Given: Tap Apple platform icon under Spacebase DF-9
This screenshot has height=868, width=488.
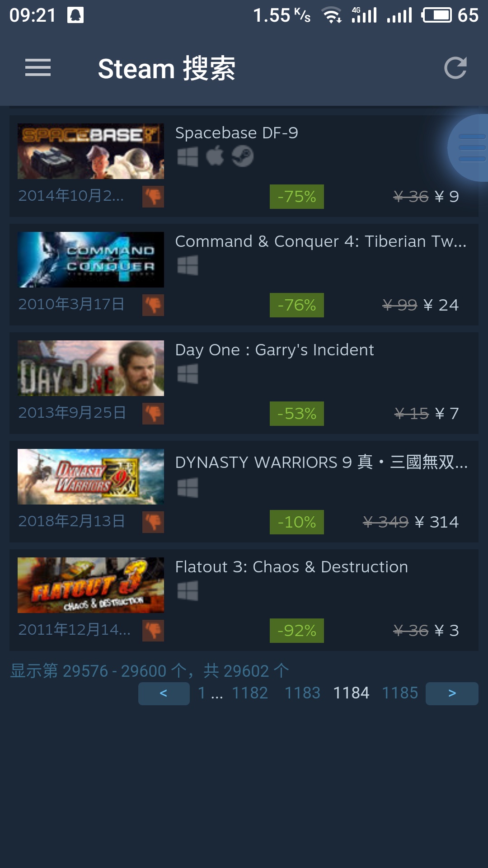Looking at the screenshot, I should coord(215,156).
